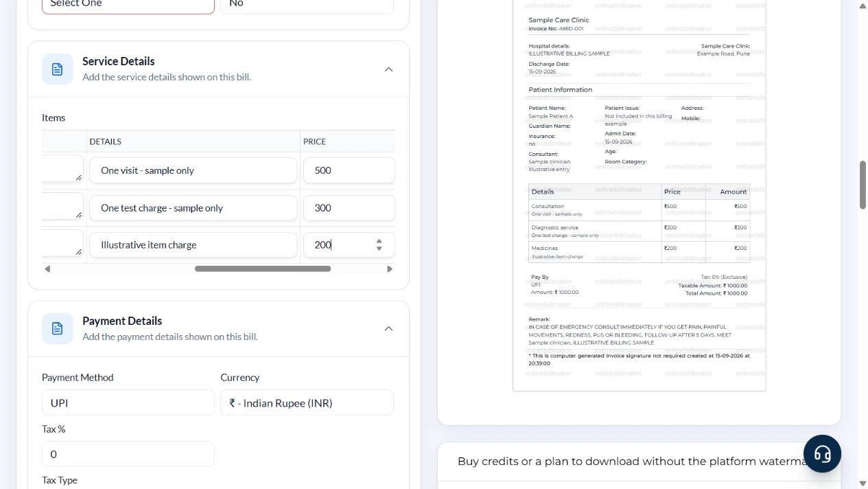Click the 'Currency' label
This screenshot has height=489, width=868.
pos(240,377)
